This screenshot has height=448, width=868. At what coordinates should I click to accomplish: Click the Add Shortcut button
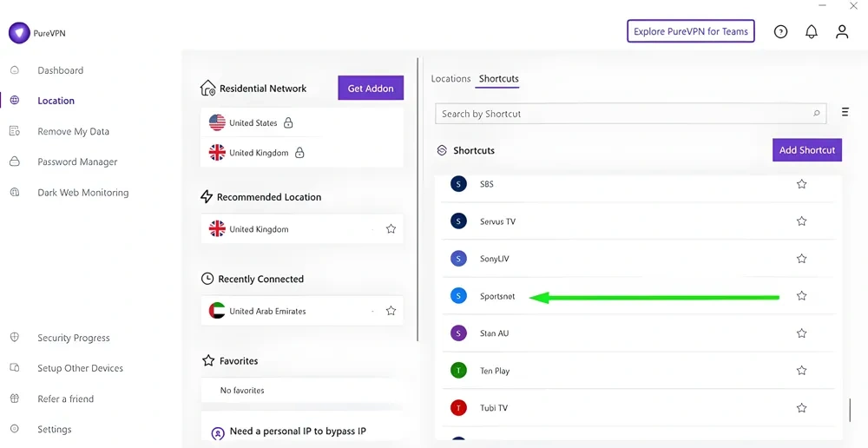(x=807, y=150)
